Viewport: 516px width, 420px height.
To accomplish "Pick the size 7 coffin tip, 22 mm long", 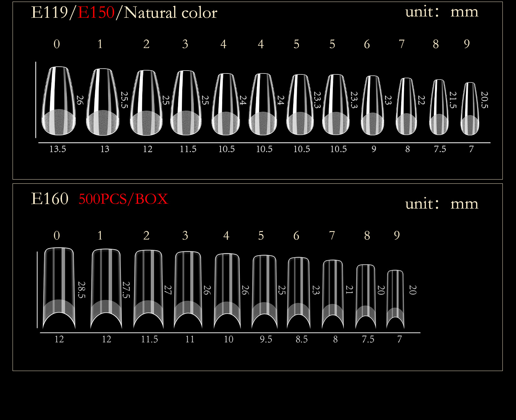I will click(x=406, y=106).
